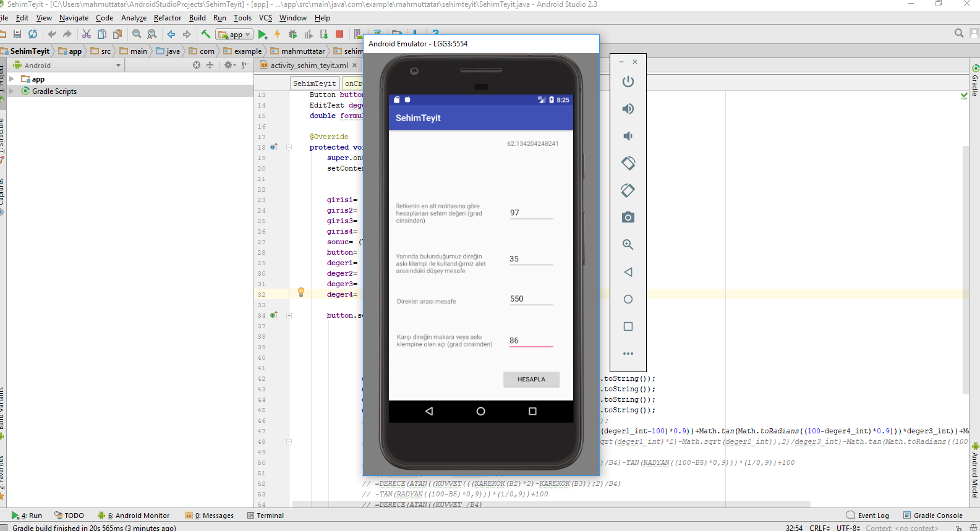This screenshot has width=980, height=531.
Task: Switch to the activity_sehim_teyit.xml tab
Action: 309,66
